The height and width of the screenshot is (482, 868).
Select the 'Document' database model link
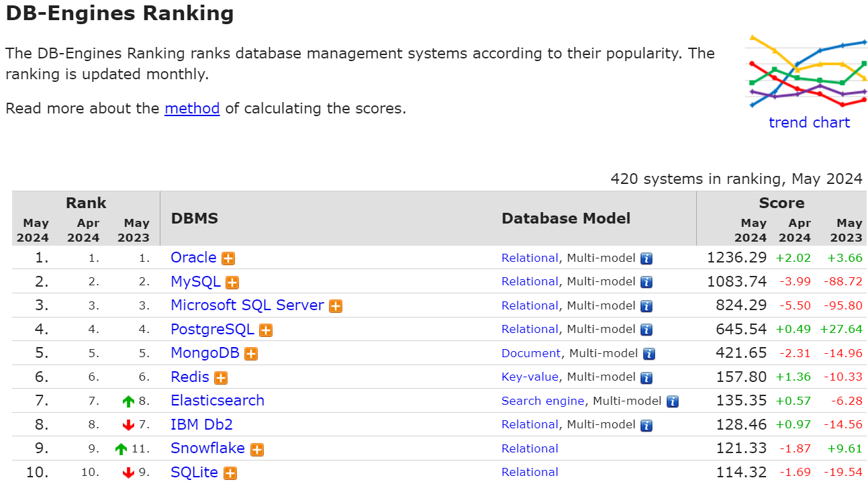(530, 353)
